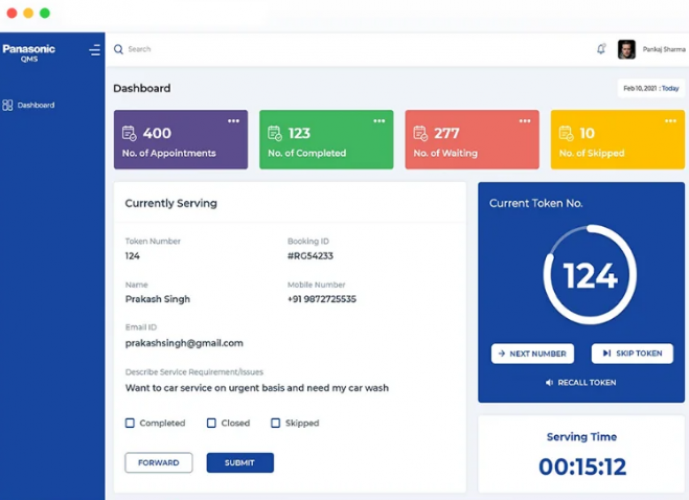Collapse sidebar with hamburger menu icon
689x500 pixels.
94,50
